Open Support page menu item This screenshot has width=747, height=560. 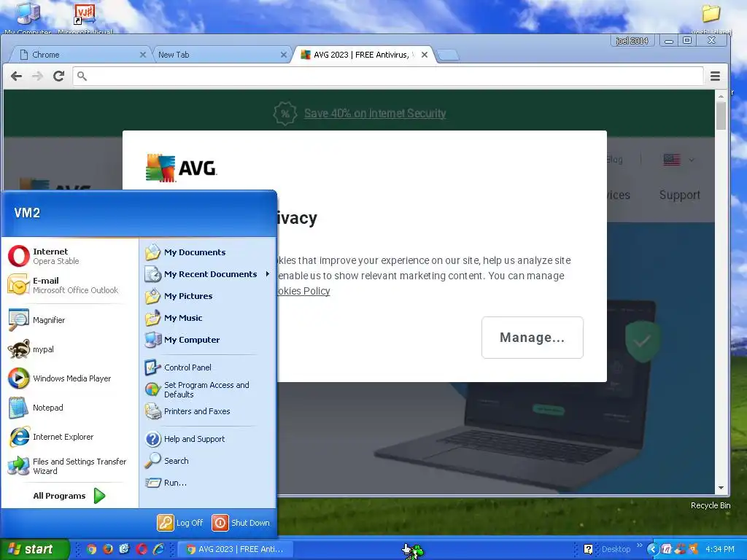(680, 195)
